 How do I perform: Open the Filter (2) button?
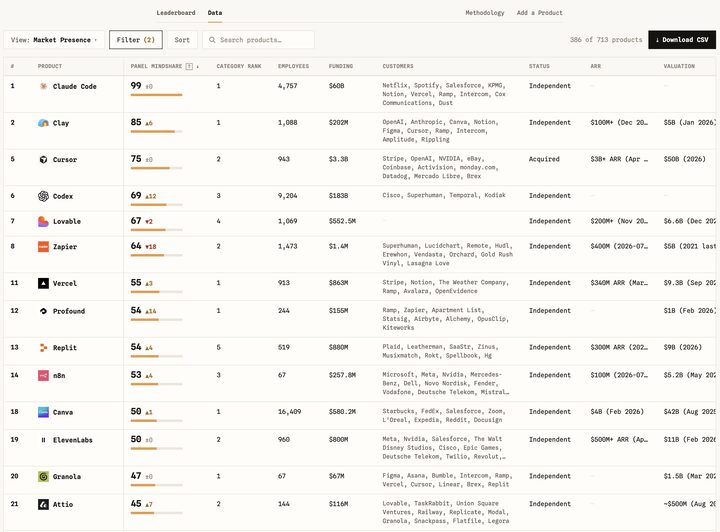pos(135,40)
